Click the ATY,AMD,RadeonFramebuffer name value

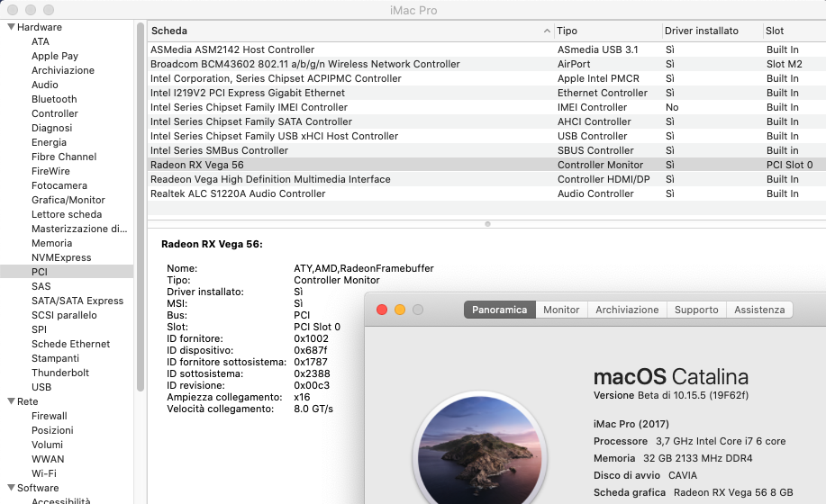[364, 268]
